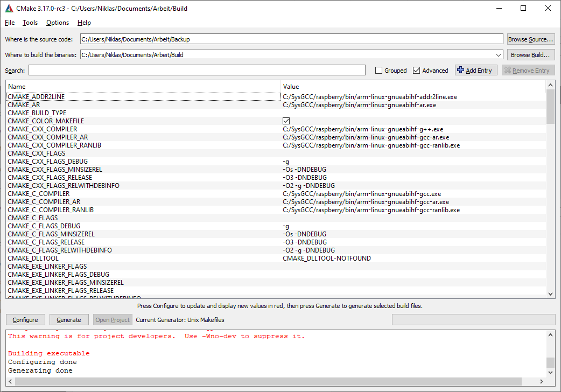Toggle the CMAKE_COLOR_MAKEFILE checkbox
Image resolution: width=561 pixels, height=392 pixels.
286,121
